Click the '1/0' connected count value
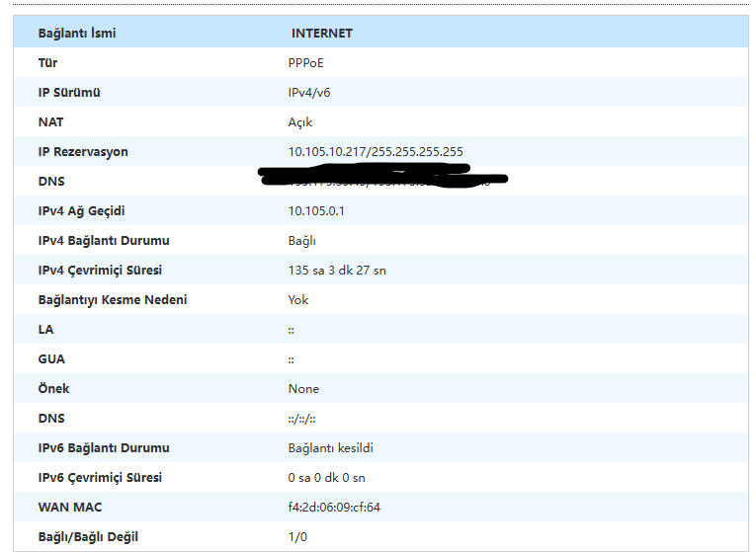This screenshot has height=552, width=756. coord(297,536)
